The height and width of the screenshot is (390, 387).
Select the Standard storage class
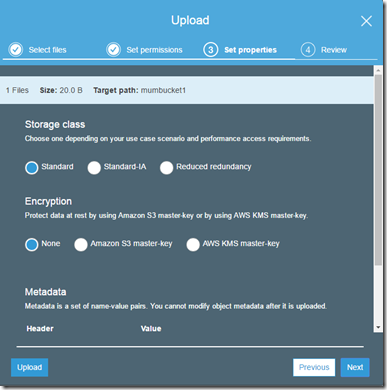(x=32, y=168)
